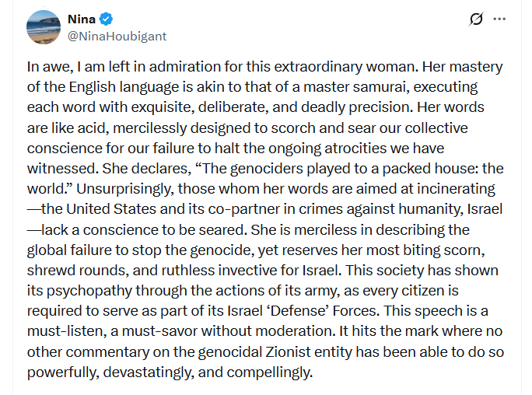Click the display name "Nina"

(82, 20)
